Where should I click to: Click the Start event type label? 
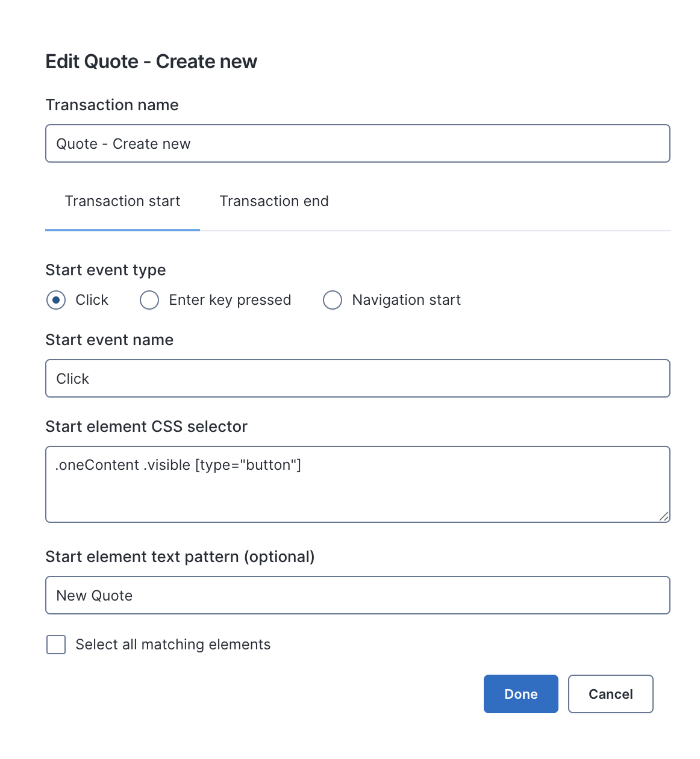[105, 270]
